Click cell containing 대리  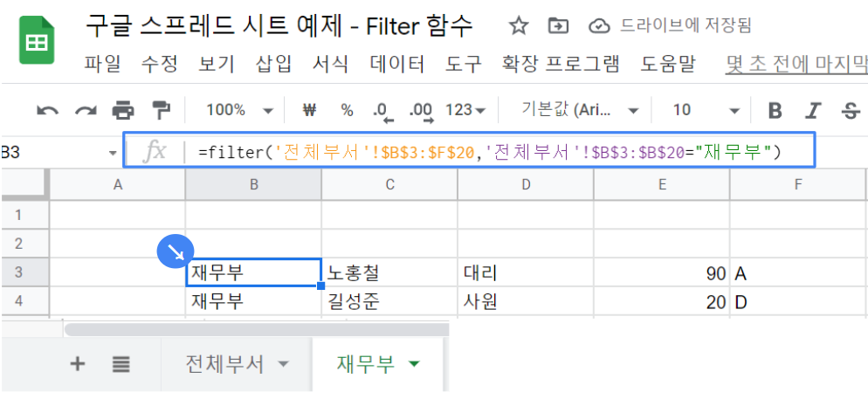click(526, 272)
